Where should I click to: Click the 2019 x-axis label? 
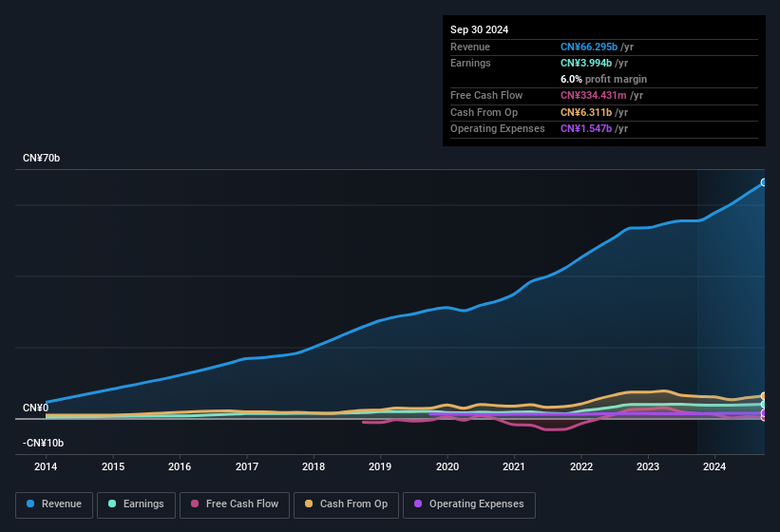pos(380,466)
